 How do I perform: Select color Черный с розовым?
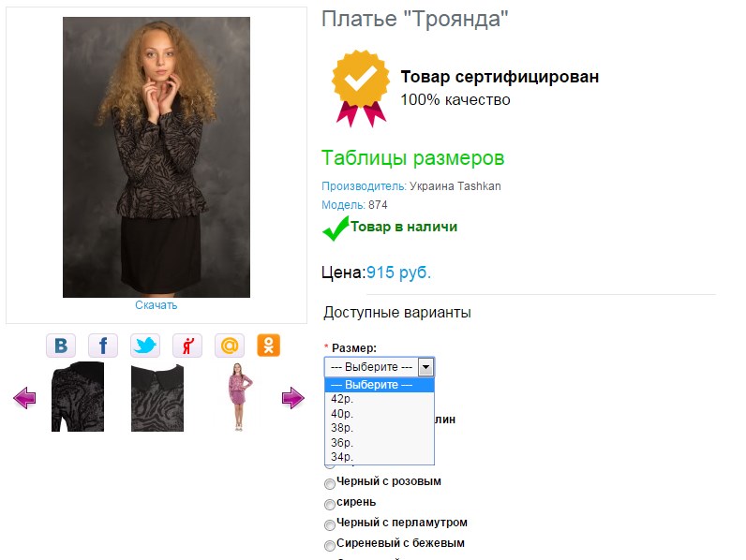pyautogui.click(x=329, y=483)
